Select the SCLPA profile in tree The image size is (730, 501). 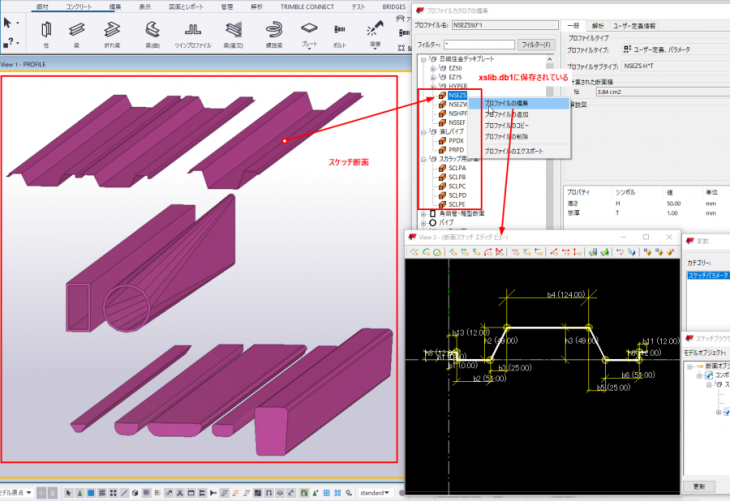click(x=459, y=168)
